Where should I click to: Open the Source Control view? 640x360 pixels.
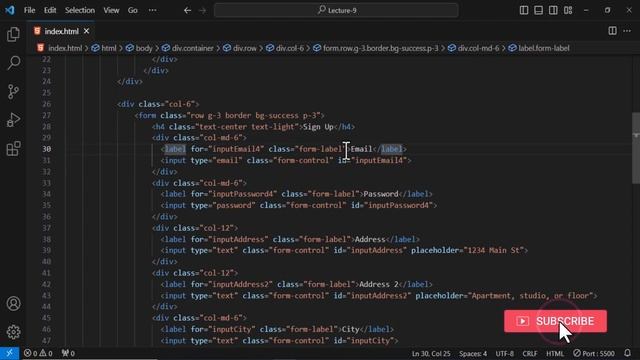13,91
